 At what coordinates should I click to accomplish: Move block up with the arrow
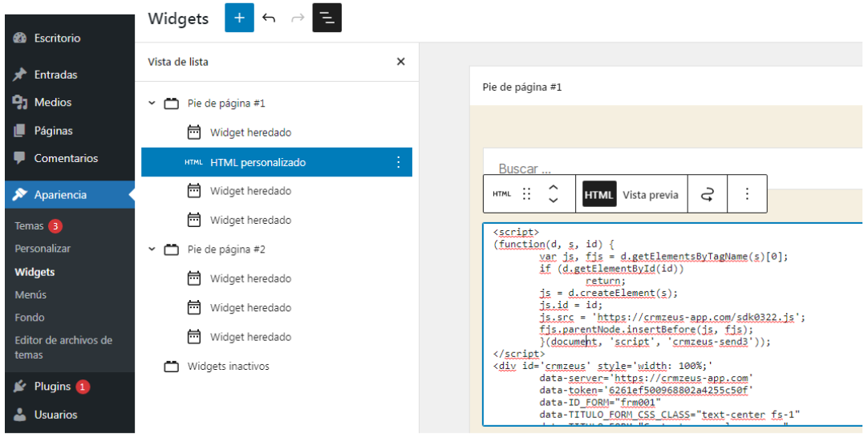553,187
